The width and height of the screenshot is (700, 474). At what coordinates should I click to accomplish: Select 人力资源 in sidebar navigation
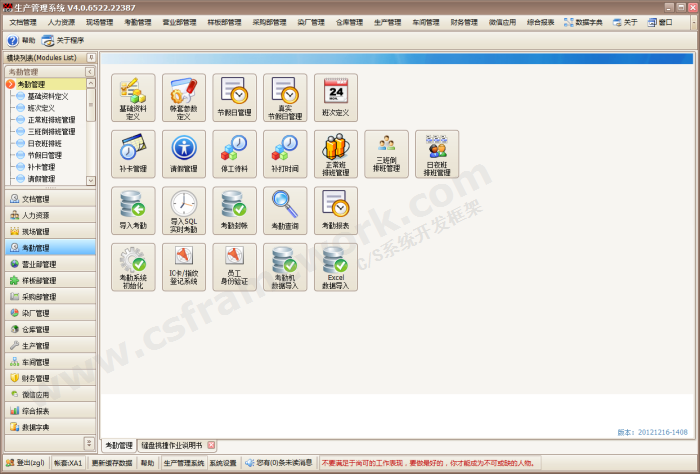click(x=36, y=215)
